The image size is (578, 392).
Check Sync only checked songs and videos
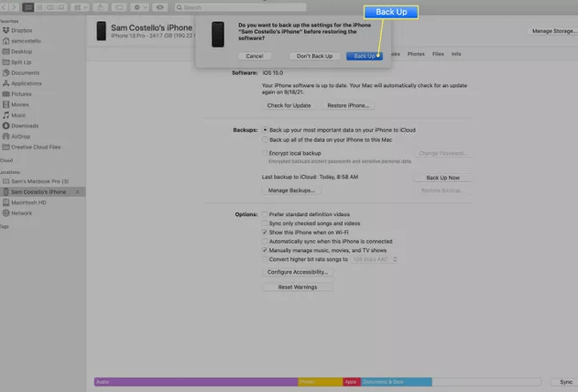(265, 223)
